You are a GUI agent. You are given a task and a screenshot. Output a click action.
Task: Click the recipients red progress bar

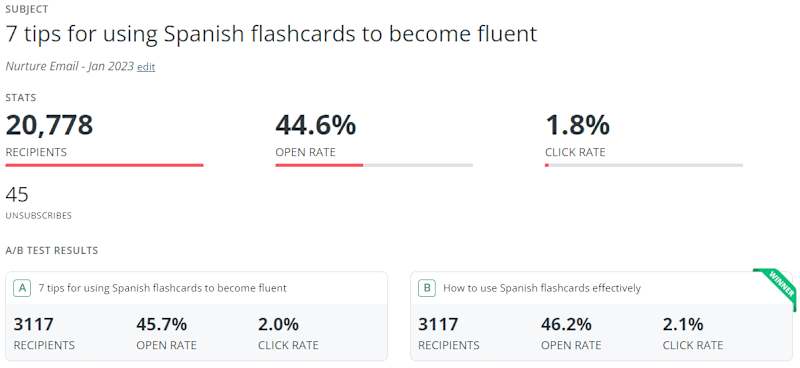pos(105,165)
